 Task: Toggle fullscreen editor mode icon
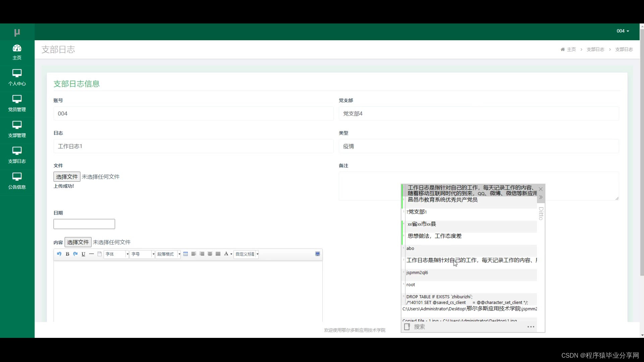pyautogui.click(x=317, y=254)
